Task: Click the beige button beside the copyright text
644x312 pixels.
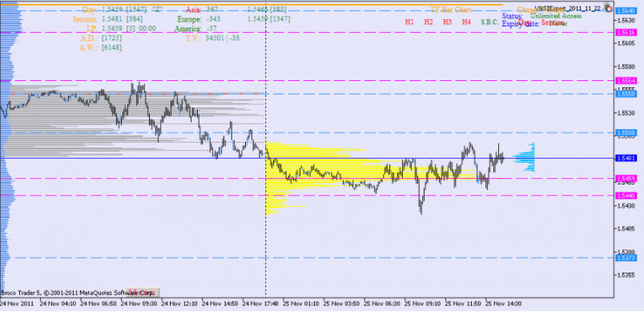Action: click(142, 293)
